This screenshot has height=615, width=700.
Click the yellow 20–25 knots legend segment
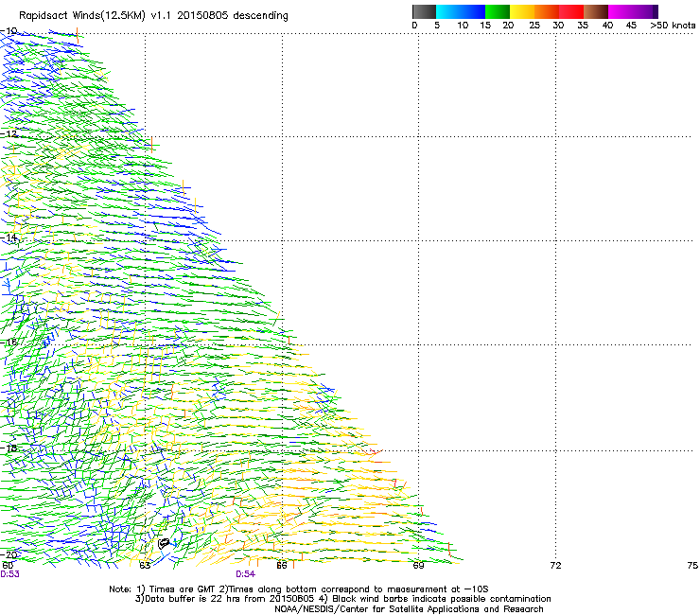522,11
